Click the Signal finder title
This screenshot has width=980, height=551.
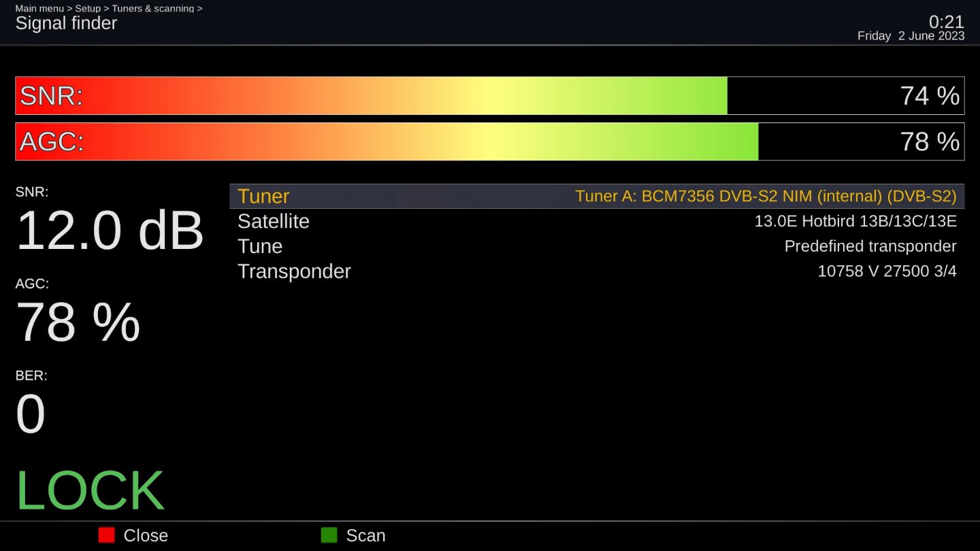tap(66, 23)
